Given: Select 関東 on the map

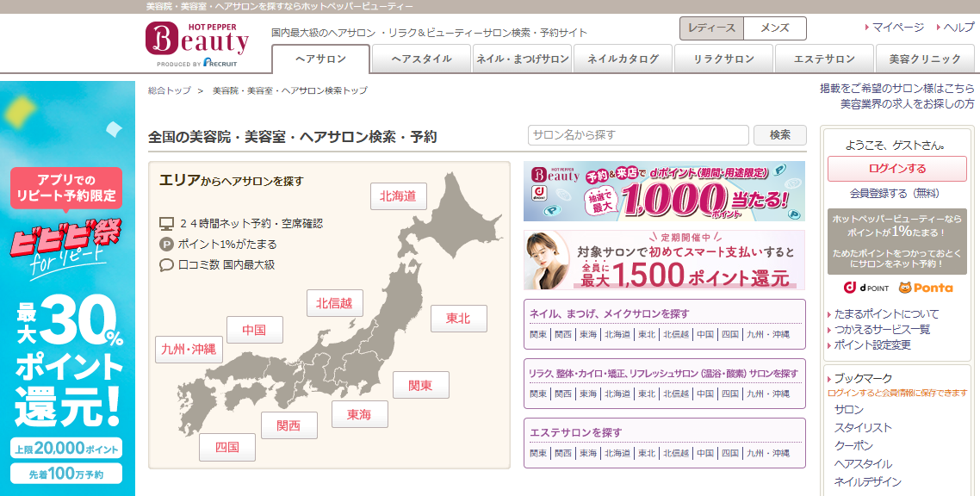Looking at the screenshot, I should (x=420, y=386).
